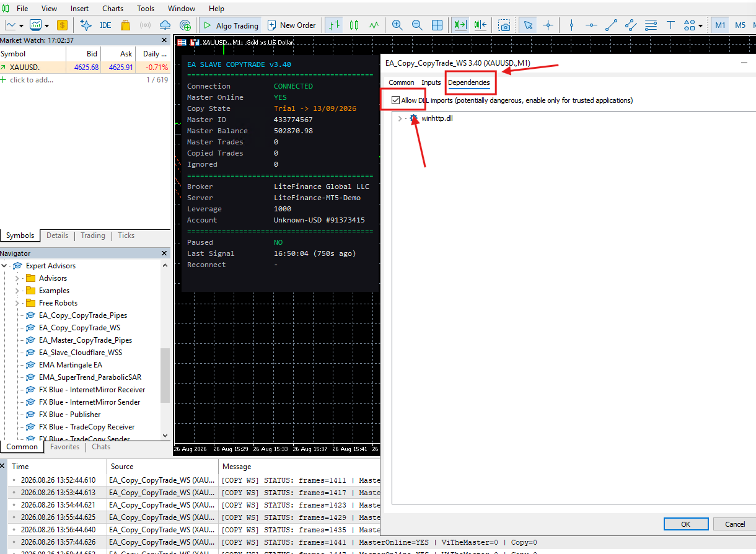This screenshot has height=554, width=756.
Task: Switch chart to candlesticks style
Action: coord(354,25)
